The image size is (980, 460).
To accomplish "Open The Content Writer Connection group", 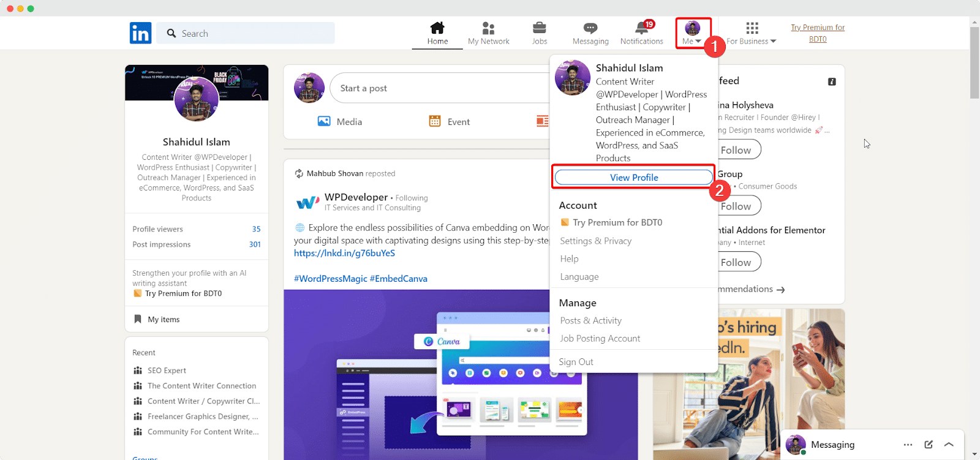I will [x=202, y=386].
